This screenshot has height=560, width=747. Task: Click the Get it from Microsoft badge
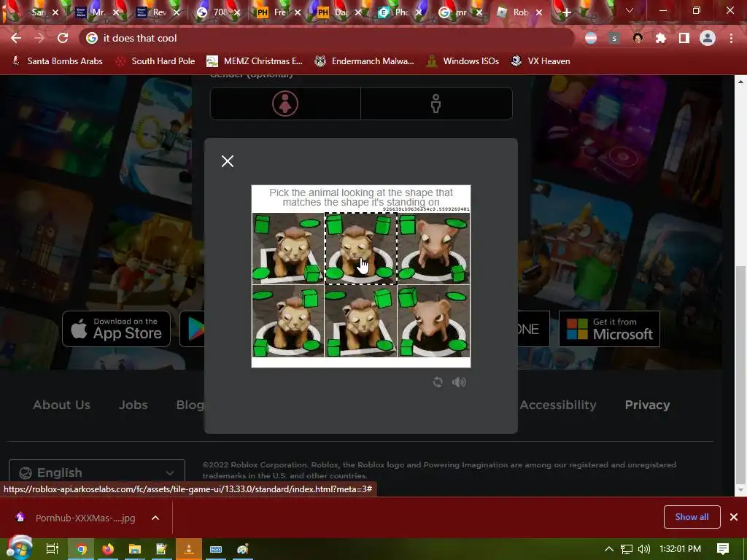[609, 329]
